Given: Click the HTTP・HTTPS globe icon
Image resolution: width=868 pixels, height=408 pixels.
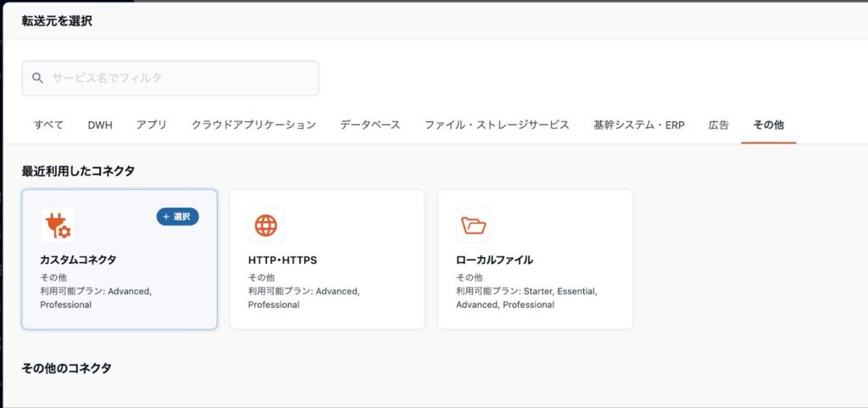Looking at the screenshot, I should point(265,226).
